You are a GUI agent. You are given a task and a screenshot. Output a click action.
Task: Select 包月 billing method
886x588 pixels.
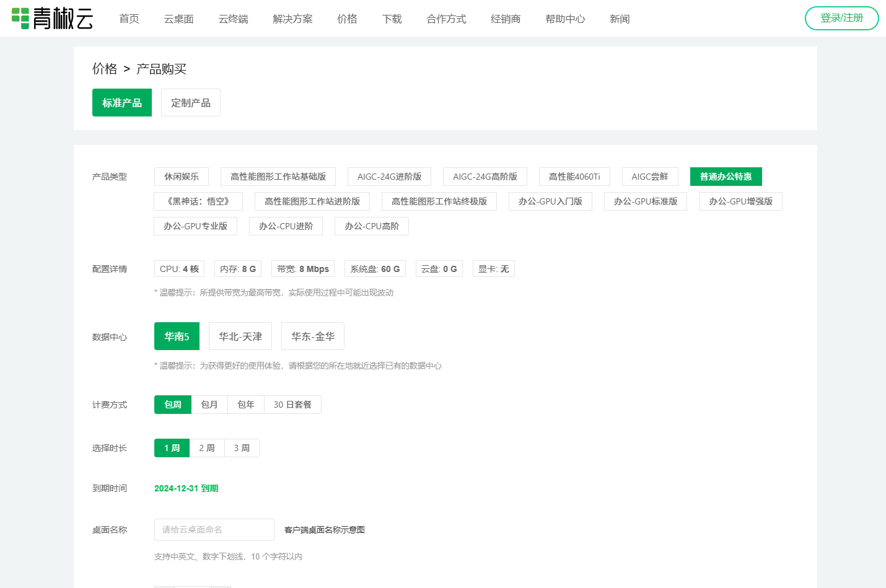tap(209, 405)
